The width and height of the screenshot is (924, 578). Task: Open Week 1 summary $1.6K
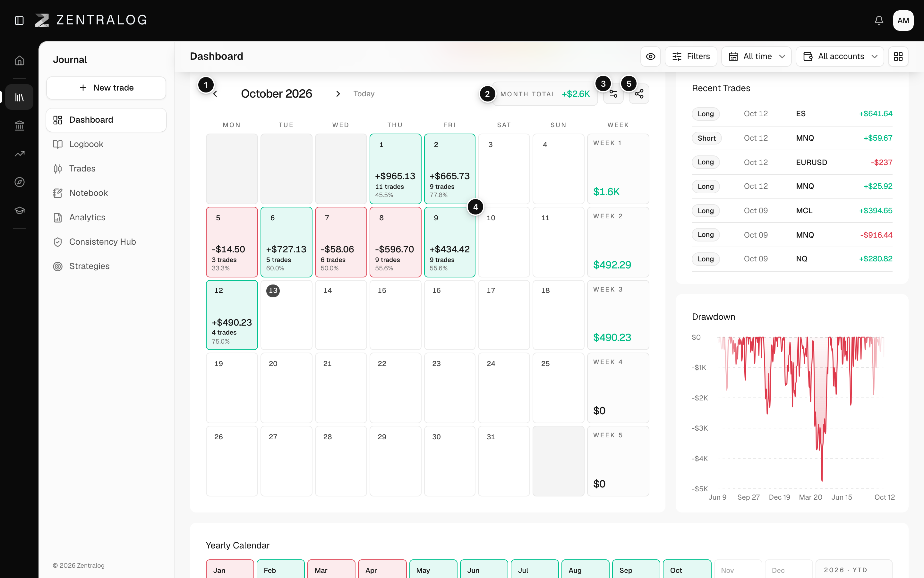coord(618,169)
